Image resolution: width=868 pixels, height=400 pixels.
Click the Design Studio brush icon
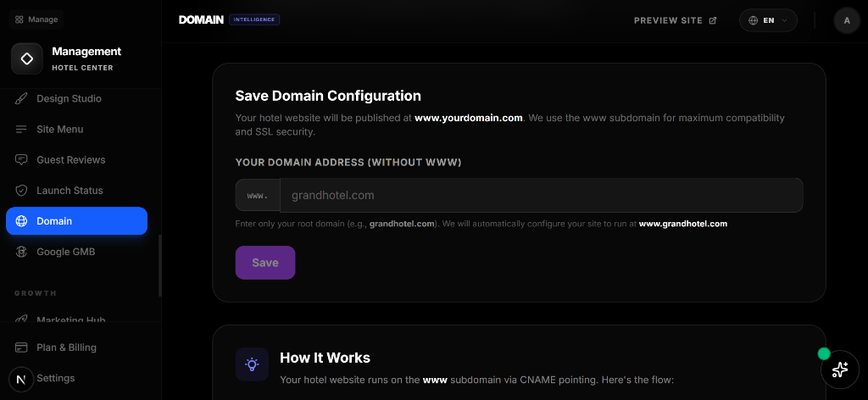(x=21, y=99)
